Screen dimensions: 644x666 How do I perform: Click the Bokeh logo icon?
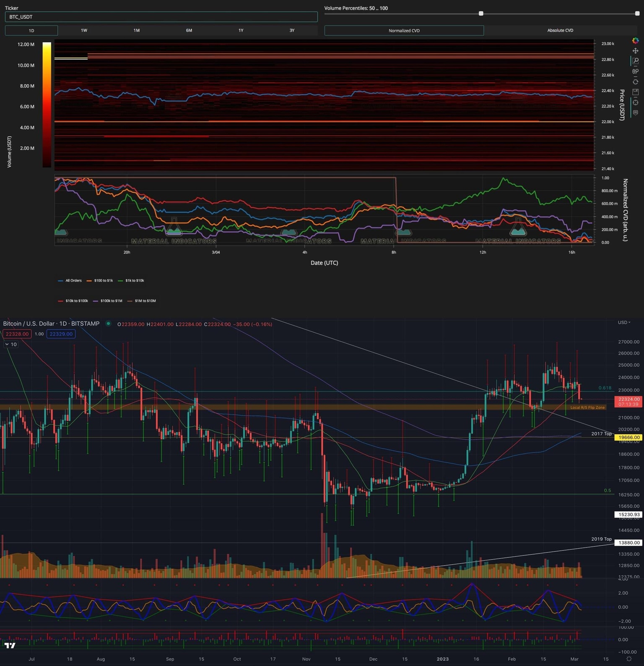(x=635, y=41)
